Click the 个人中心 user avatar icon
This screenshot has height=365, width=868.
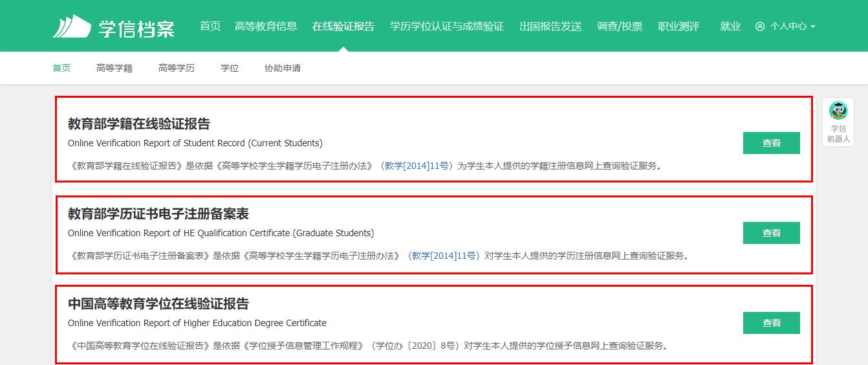pyautogui.click(x=759, y=27)
